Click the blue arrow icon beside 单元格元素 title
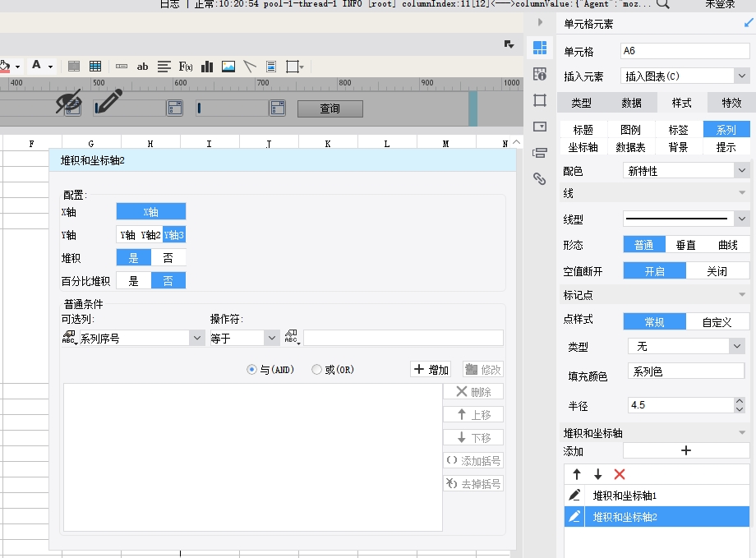Viewport: 756px width, 558px height. point(749,23)
